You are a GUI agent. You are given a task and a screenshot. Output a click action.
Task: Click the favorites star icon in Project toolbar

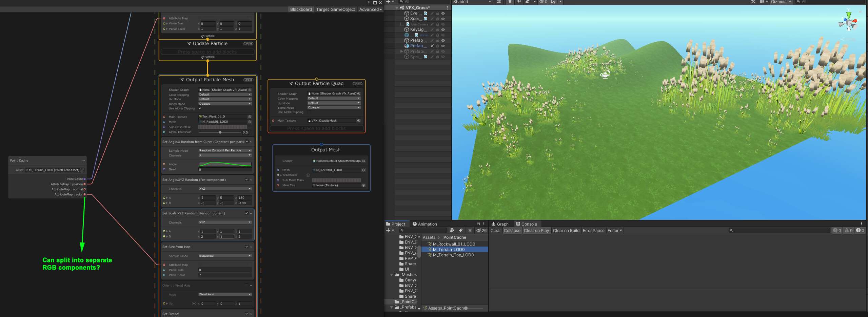tap(470, 230)
